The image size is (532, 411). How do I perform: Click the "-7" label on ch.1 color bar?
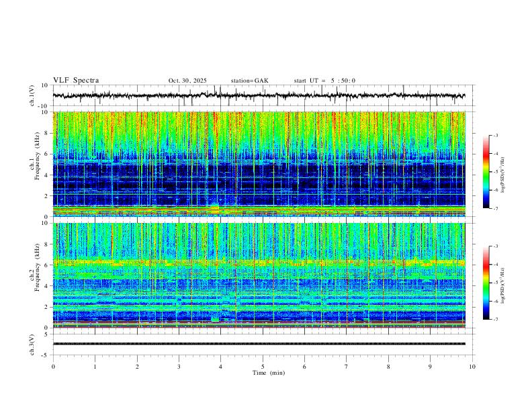coord(496,208)
